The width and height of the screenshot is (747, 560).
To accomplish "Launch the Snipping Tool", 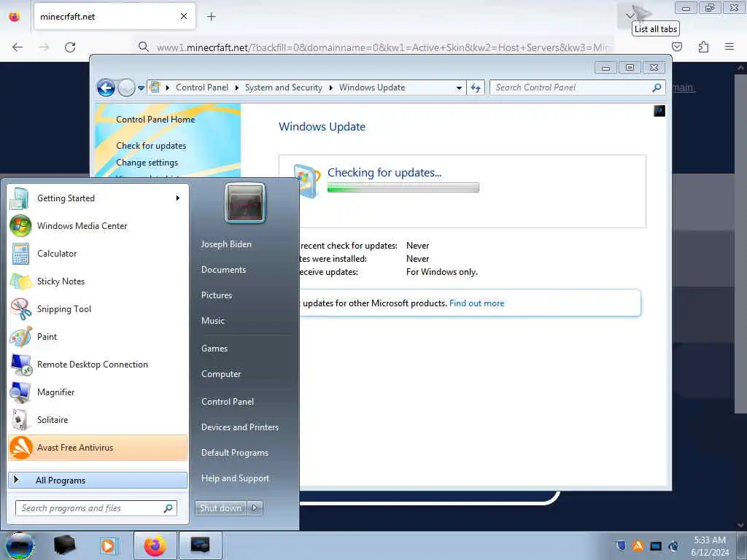I will pyautogui.click(x=98, y=308).
